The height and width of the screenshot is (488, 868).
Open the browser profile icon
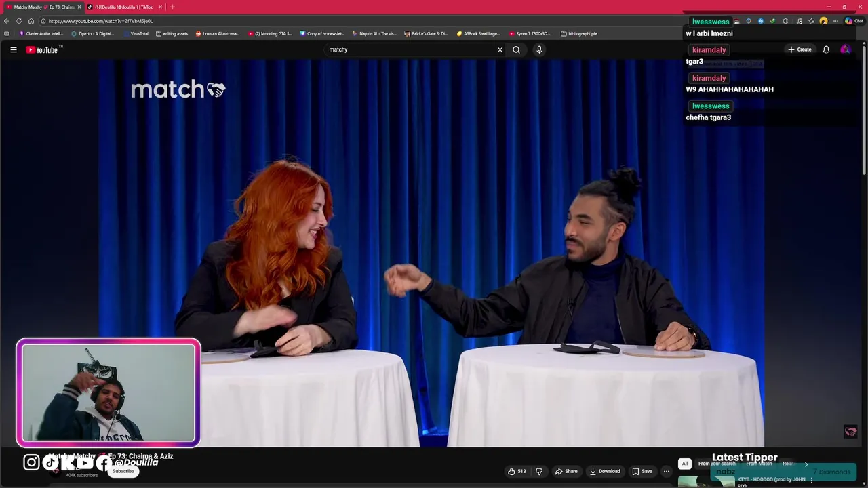coord(823,21)
